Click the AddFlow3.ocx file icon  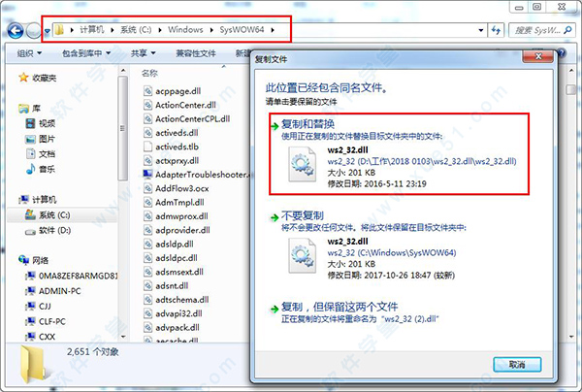pos(147,188)
